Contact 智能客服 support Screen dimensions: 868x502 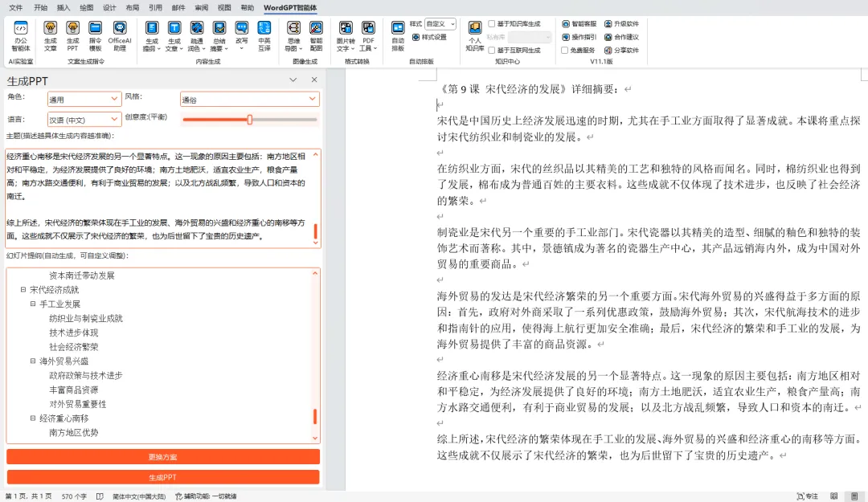tap(579, 24)
